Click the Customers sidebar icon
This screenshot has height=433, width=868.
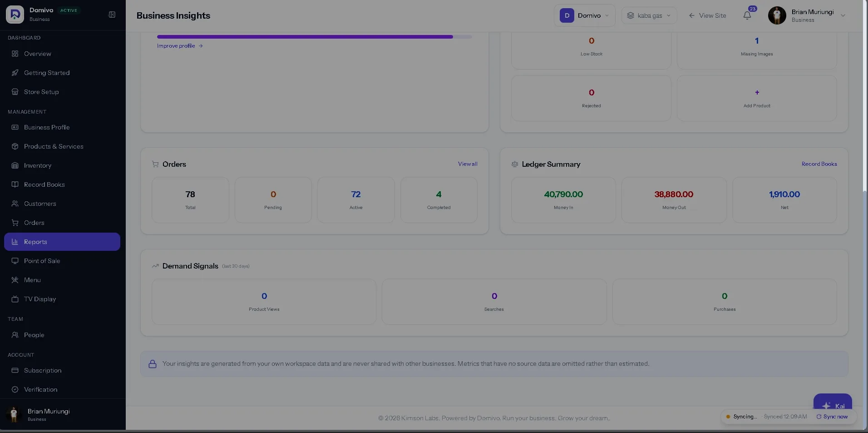[x=15, y=204]
